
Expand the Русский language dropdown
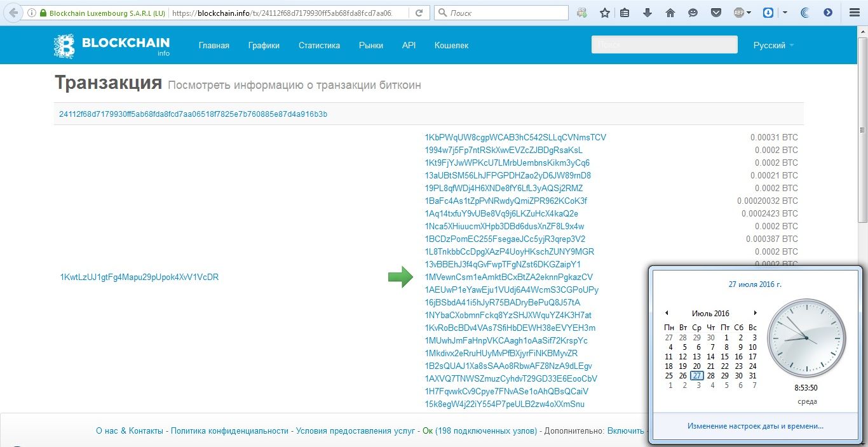pos(773,46)
